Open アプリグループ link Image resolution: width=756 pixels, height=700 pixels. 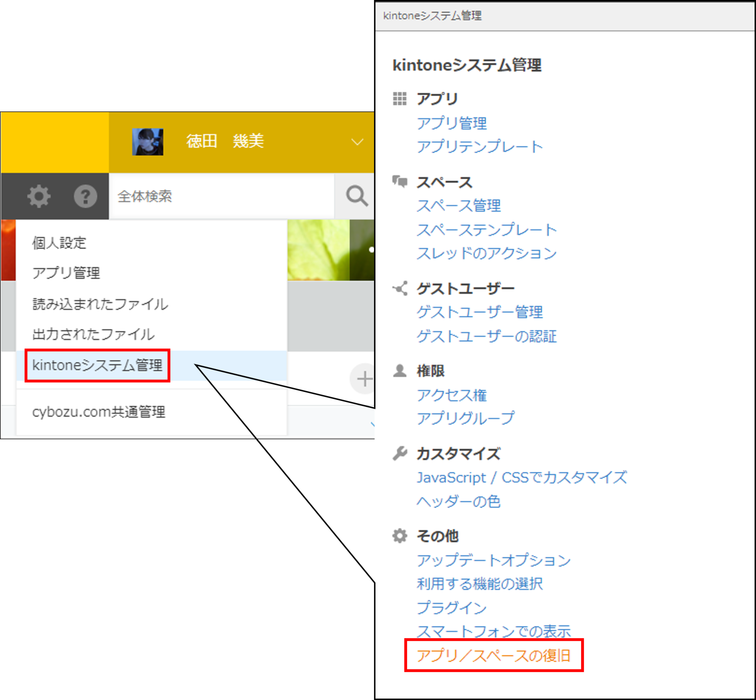point(465,418)
